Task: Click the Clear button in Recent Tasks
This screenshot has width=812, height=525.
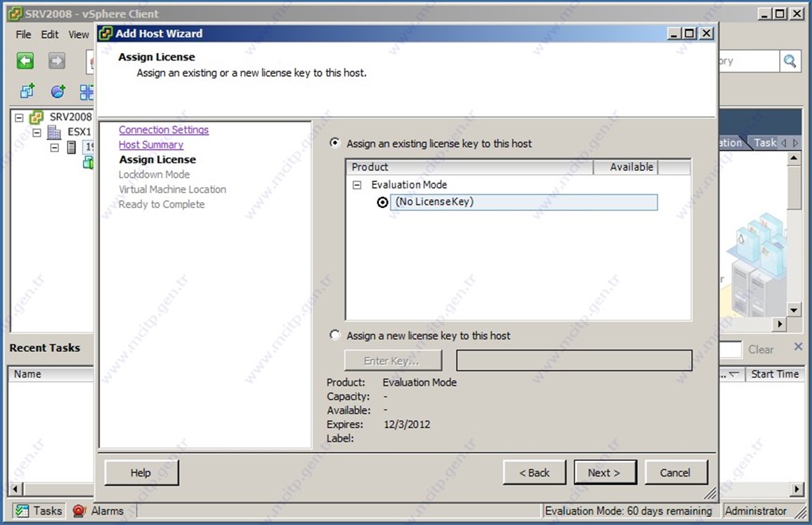Action: pyautogui.click(x=761, y=350)
